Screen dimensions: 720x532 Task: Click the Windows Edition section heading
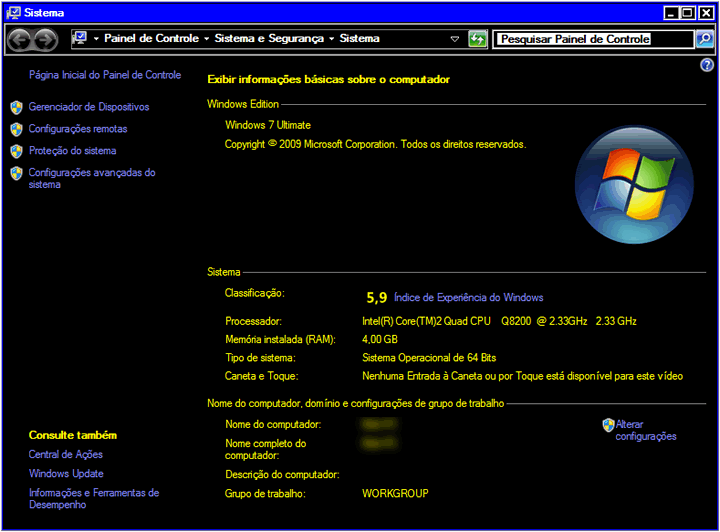pyautogui.click(x=243, y=104)
